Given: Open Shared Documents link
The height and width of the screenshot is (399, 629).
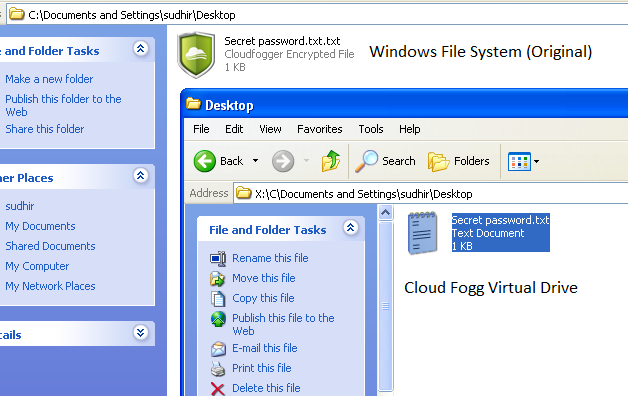Looking at the screenshot, I should click(x=50, y=246).
